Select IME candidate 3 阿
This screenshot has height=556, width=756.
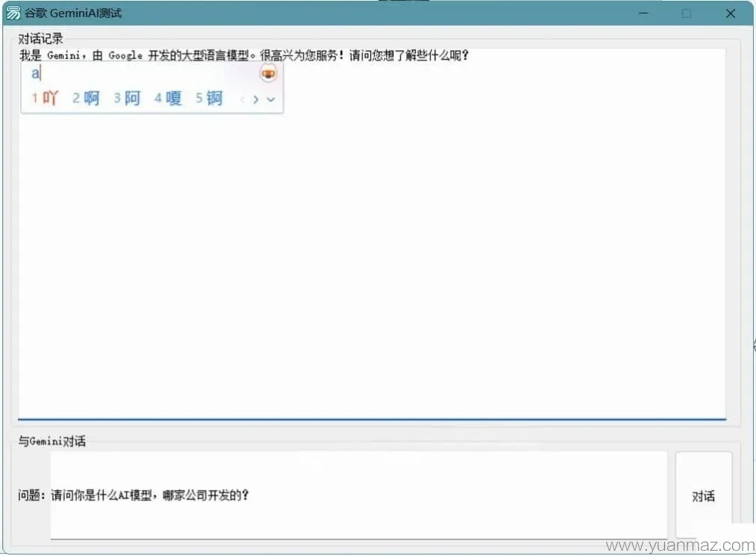127,99
